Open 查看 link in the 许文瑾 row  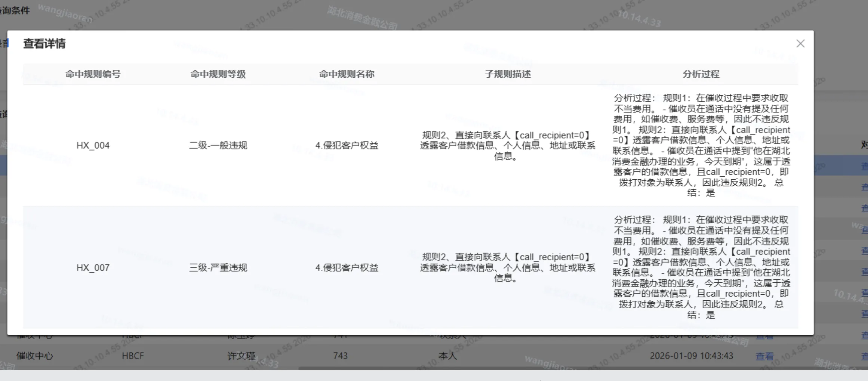[764, 356]
